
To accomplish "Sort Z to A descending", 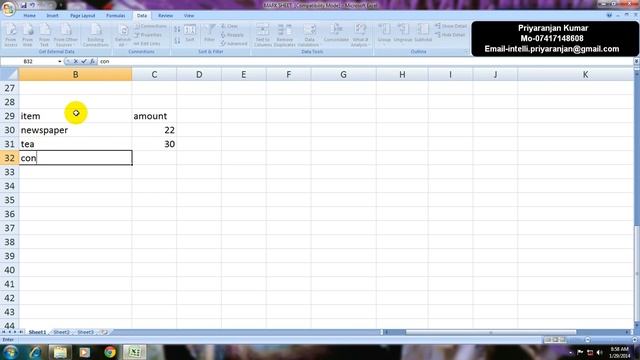I will pyautogui.click(x=177, y=40).
